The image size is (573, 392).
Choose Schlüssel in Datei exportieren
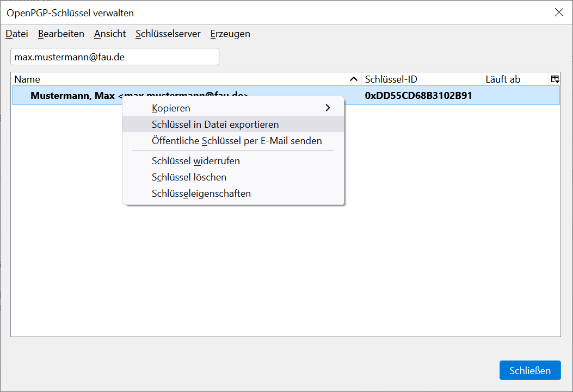(215, 125)
